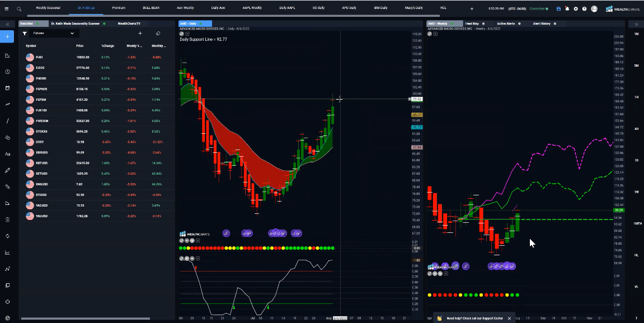The image size is (644, 323).
Task: Open the hamburger main menu
Action: coord(6,8)
